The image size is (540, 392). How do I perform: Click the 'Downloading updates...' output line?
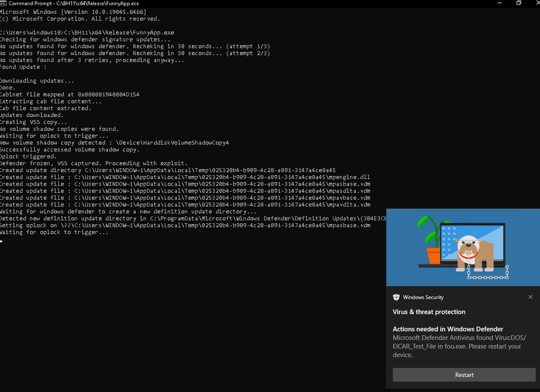point(37,81)
